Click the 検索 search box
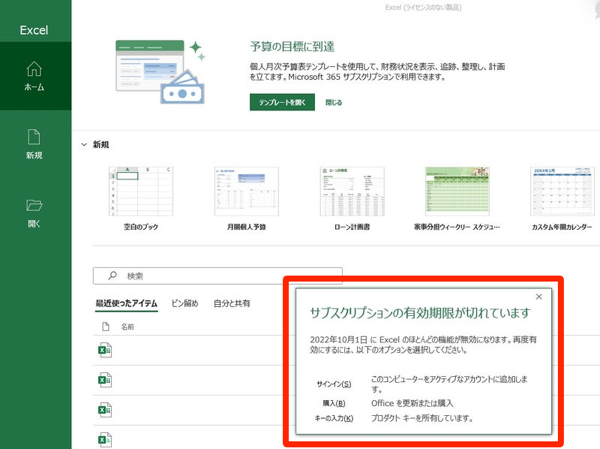 pyautogui.click(x=218, y=276)
